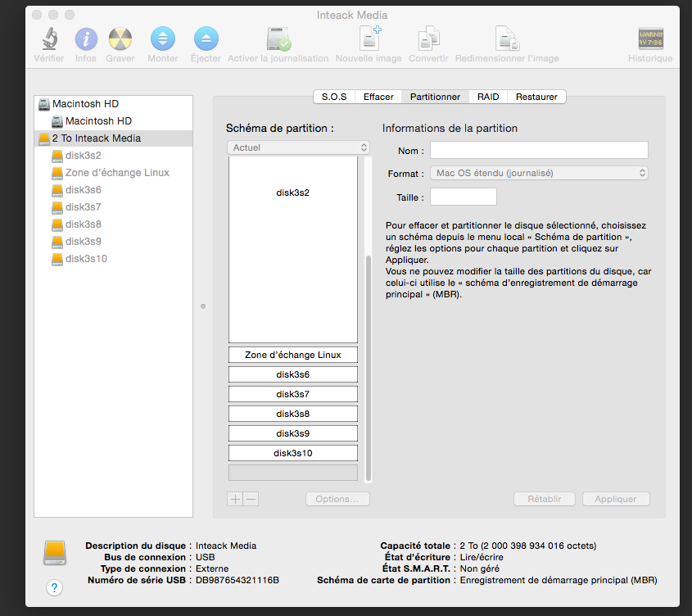Select the Partitionner tab
The width and height of the screenshot is (692, 616).
(435, 97)
